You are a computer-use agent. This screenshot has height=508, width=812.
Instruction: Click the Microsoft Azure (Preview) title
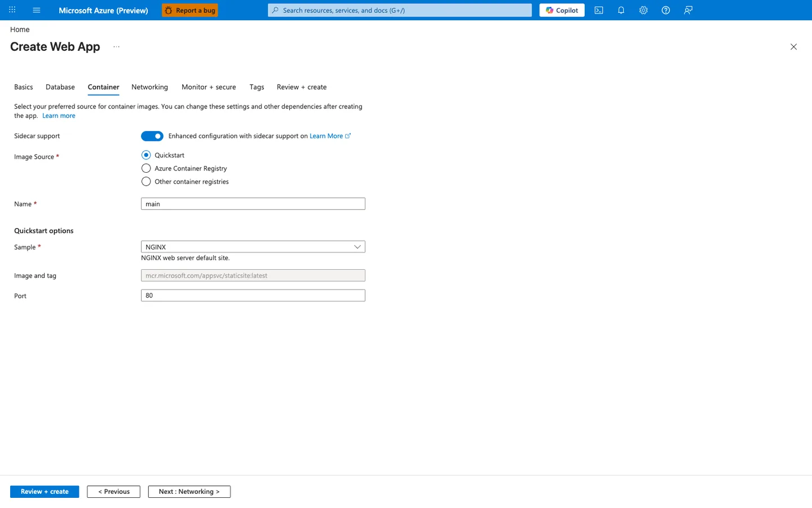click(x=103, y=10)
